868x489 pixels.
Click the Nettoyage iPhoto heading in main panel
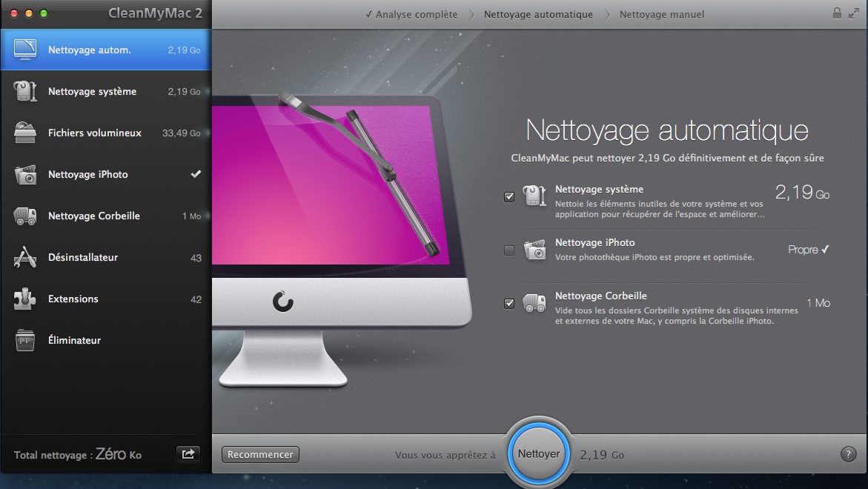point(595,242)
